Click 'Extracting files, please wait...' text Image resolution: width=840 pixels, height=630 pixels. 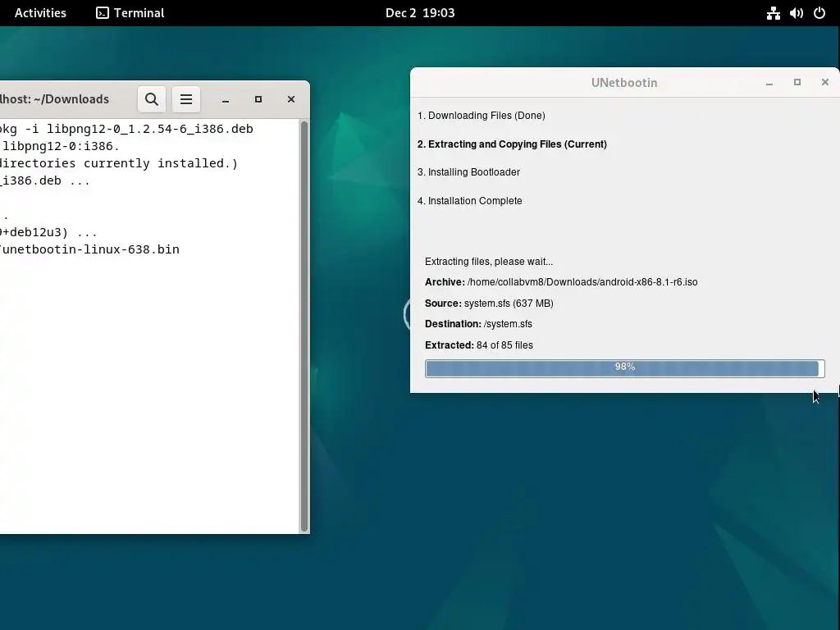(x=489, y=262)
